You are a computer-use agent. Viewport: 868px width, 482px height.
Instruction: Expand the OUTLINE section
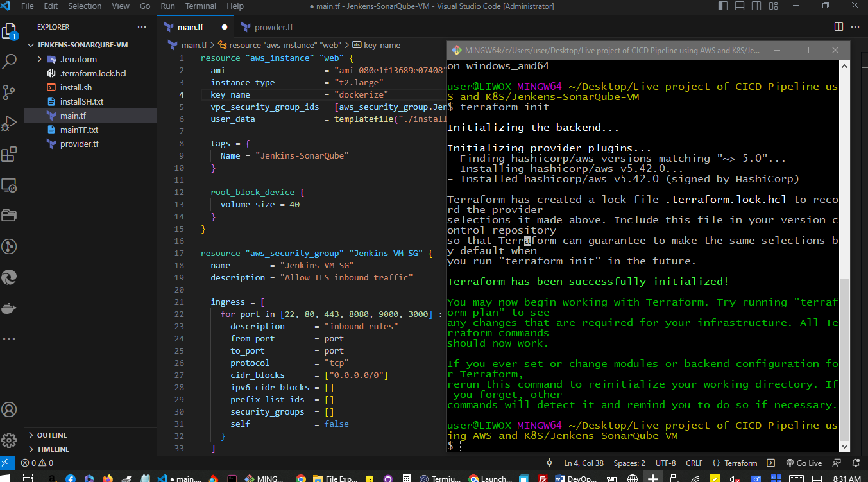coord(52,435)
